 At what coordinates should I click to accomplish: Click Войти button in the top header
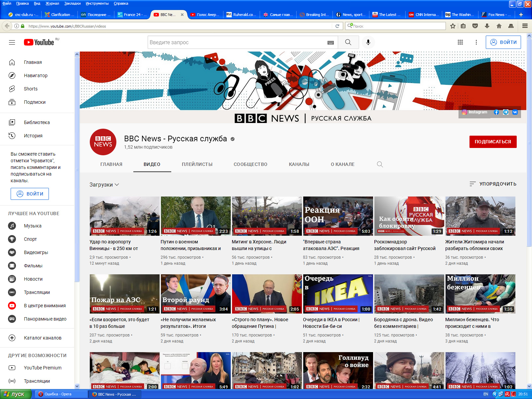[x=503, y=42]
